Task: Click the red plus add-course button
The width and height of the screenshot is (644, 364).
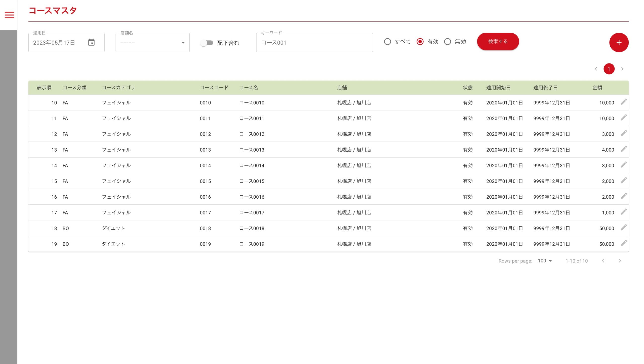Action: 619,43
